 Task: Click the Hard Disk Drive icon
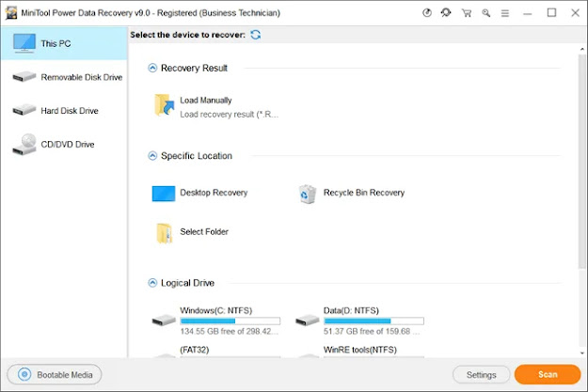24,110
